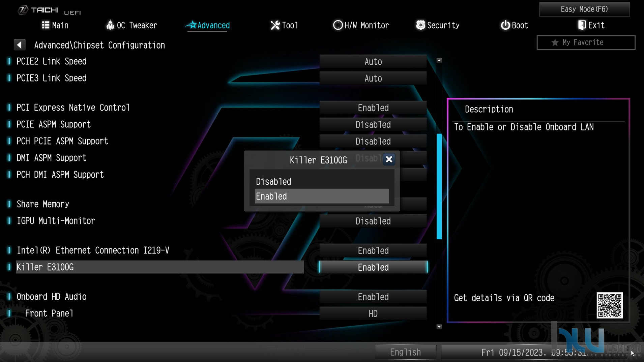The image size is (644, 362).
Task: Open Intel Ethernet I219-V Enabled dropdown
Action: pos(373,251)
